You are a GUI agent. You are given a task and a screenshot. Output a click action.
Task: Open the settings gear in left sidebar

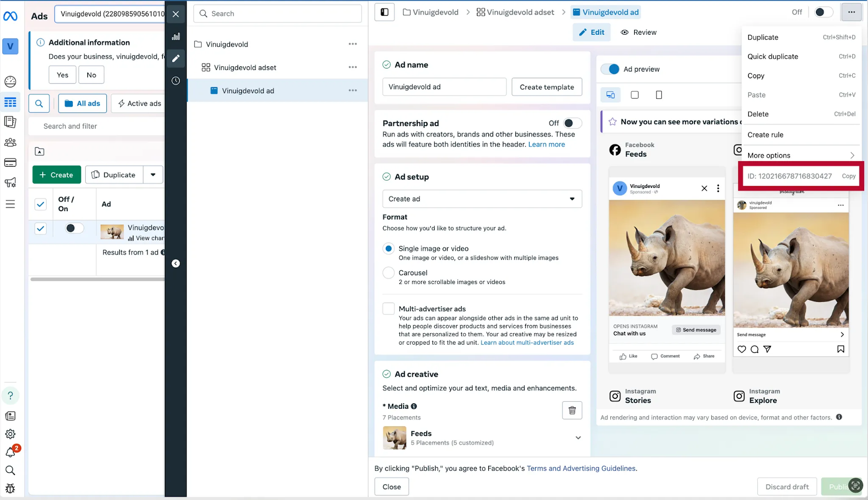(10, 434)
